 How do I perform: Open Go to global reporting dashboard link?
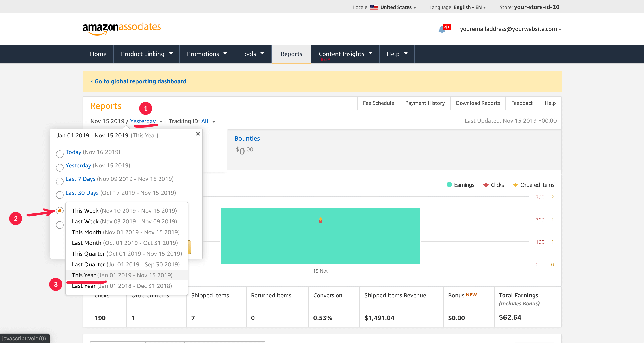click(139, 81)
